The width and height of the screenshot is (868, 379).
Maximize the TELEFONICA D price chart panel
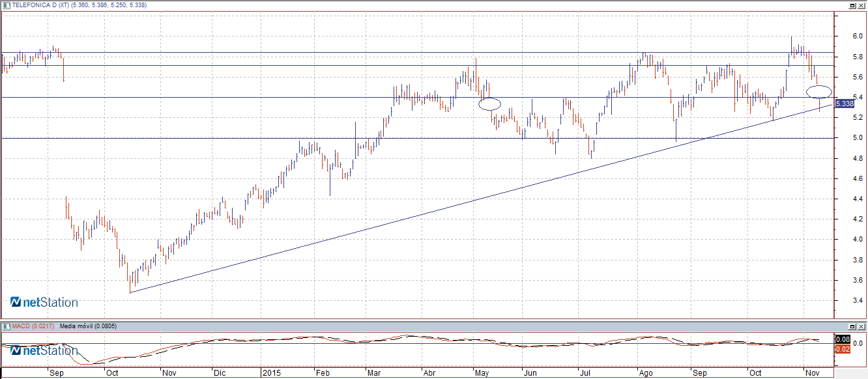[852, 5]
